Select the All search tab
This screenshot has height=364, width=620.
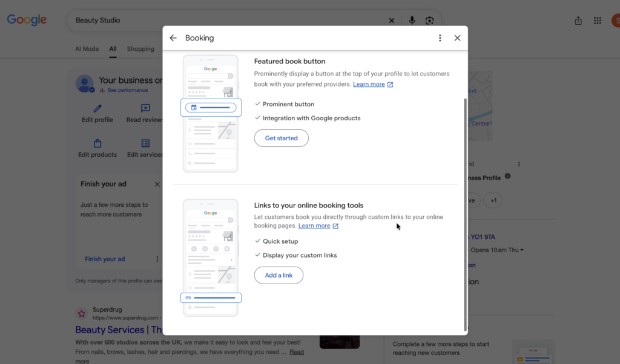tap(113, 49)
